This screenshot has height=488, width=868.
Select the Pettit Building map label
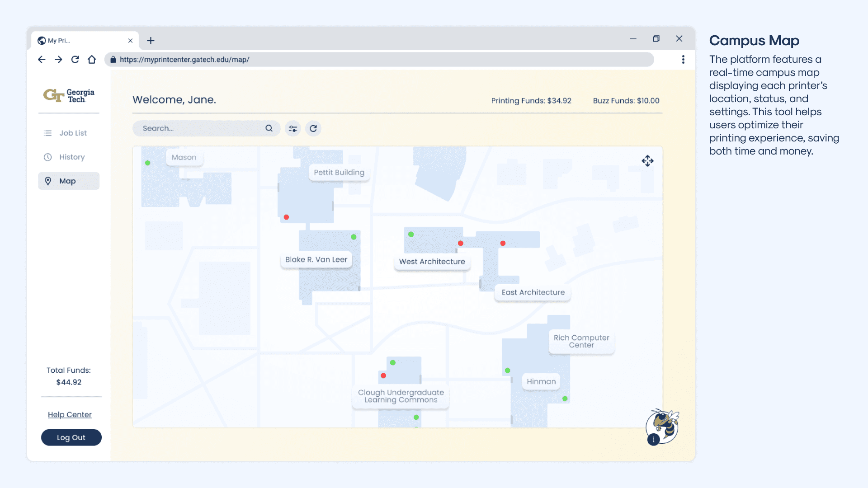(339, 172)
